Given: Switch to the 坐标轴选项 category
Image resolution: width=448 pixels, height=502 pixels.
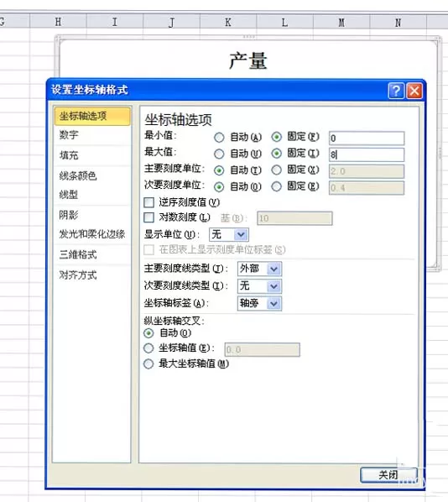Looking at the screenshot, I should pyautogui.click(x=92, y=116).
